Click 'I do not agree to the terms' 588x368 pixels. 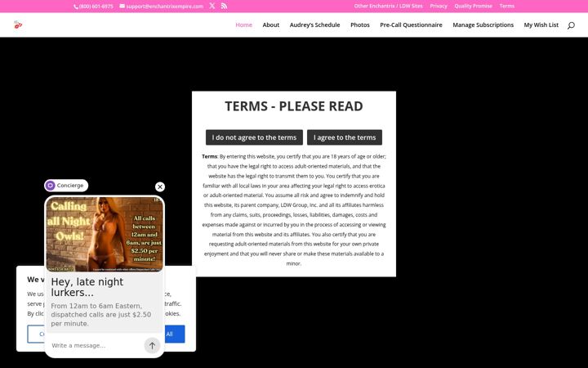coord(254,137)
